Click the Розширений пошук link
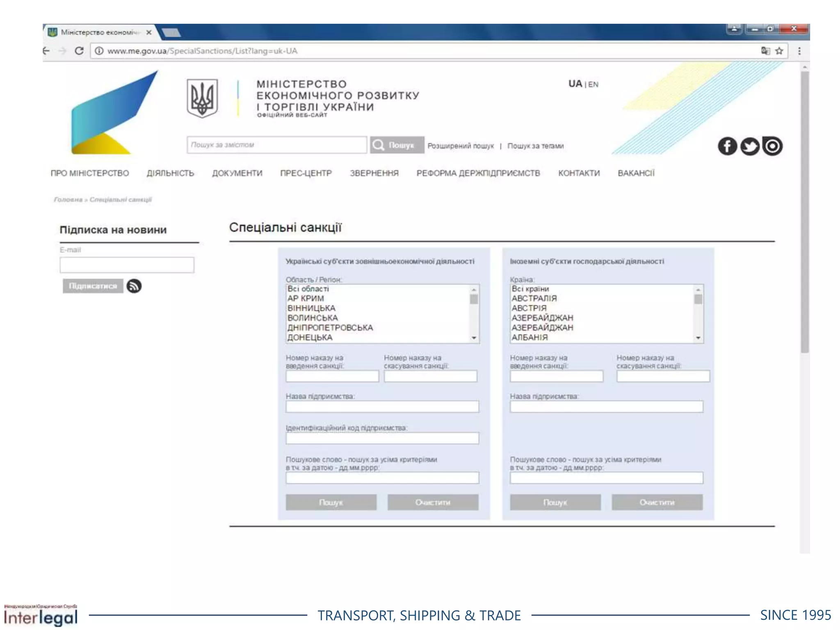840x630 pixels. [x=461, y=146]
